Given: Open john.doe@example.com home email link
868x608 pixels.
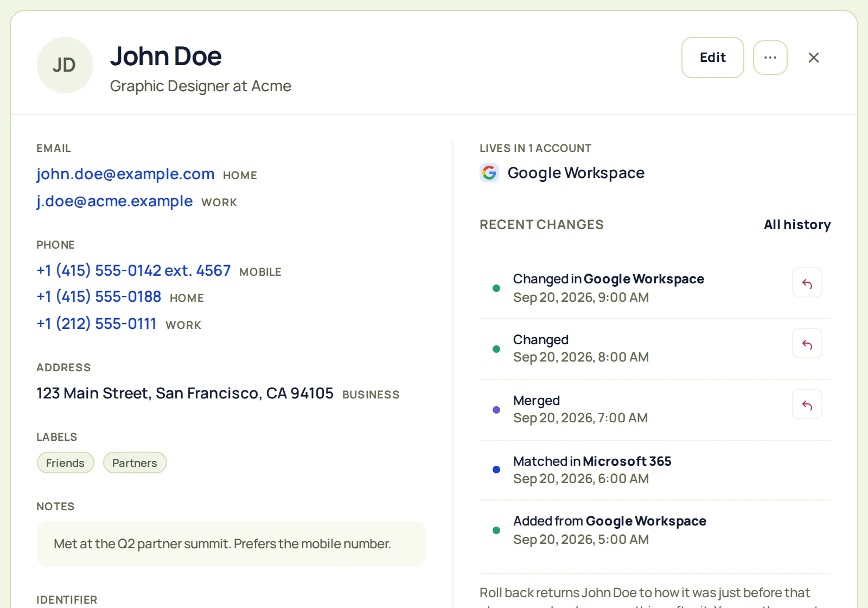Looking at the screenshot, I should [125, 174].
